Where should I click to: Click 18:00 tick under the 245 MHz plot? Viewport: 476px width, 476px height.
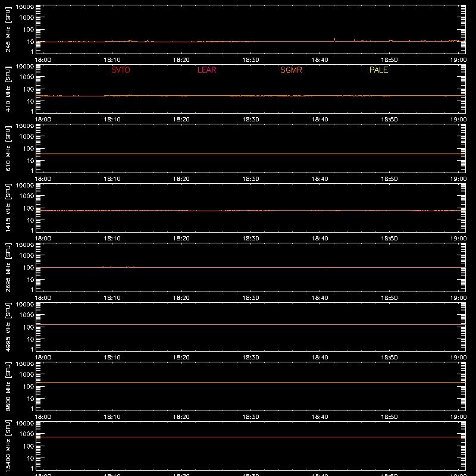tap(43, 60)
